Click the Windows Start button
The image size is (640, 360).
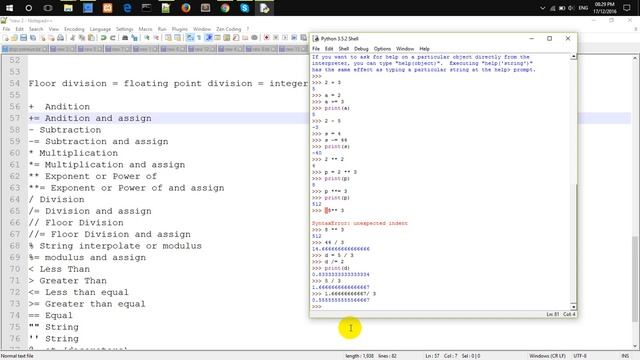pyautogui.click(x=9, y=8)
